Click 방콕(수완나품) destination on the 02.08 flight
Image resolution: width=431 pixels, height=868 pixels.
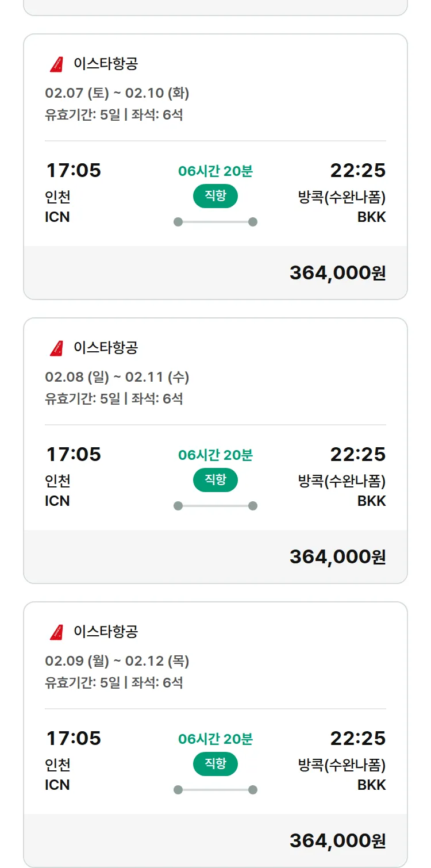point(341,481)
